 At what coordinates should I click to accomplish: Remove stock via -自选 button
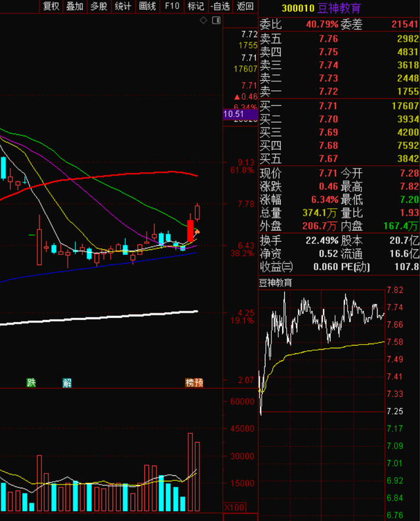click(x=220, y=7)
